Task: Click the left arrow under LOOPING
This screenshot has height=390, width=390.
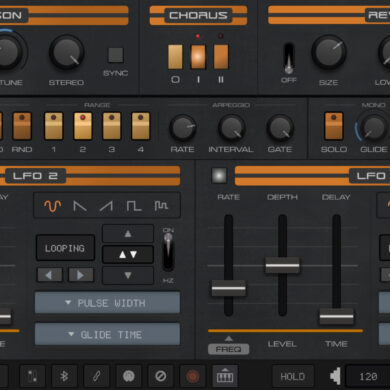Action: [x=50, y=275]
